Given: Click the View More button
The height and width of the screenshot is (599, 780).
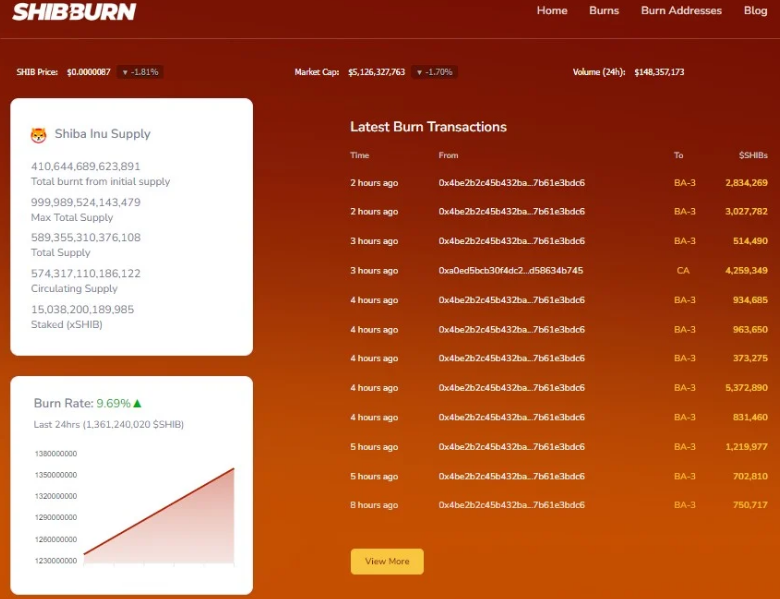Looking at the screenshot, I should pos(387,561).
